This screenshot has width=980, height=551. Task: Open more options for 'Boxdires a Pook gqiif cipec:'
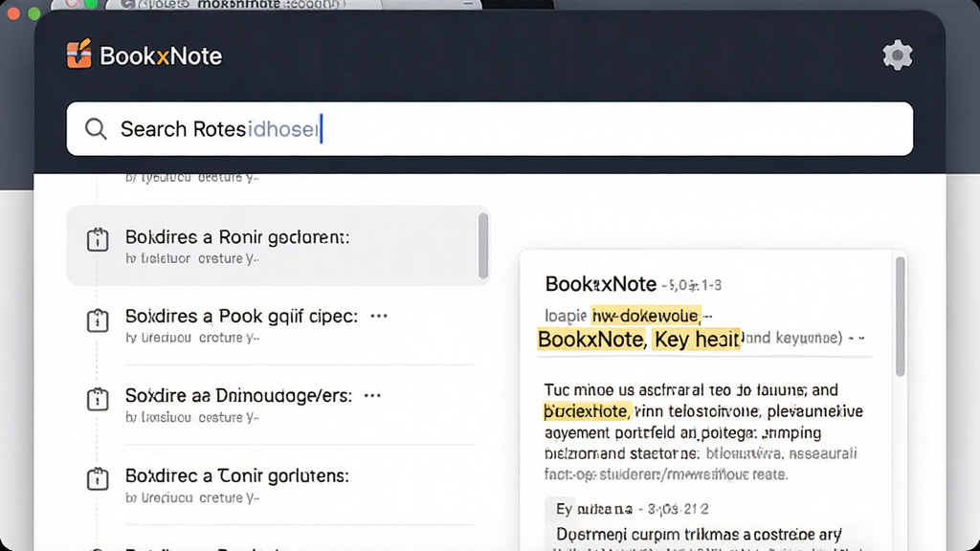379,316
